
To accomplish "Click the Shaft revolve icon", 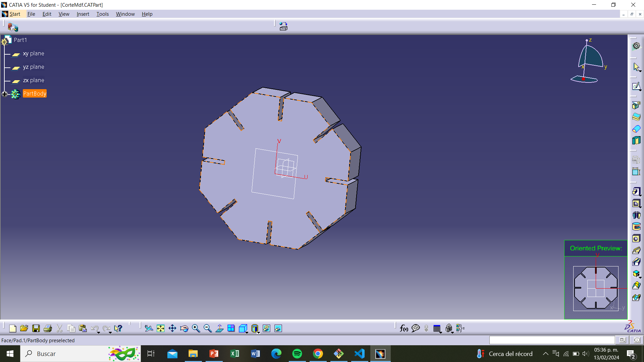I will click(636, 215).
